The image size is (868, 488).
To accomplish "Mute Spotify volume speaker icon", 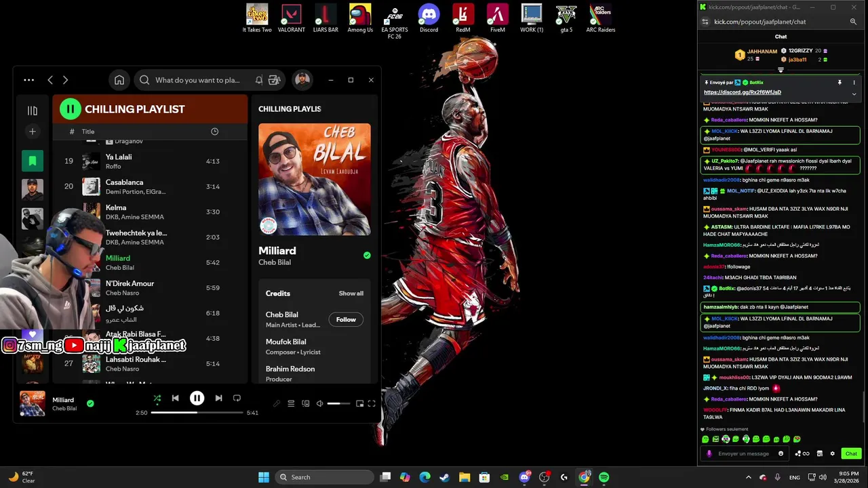I will [x=319, y=404].
